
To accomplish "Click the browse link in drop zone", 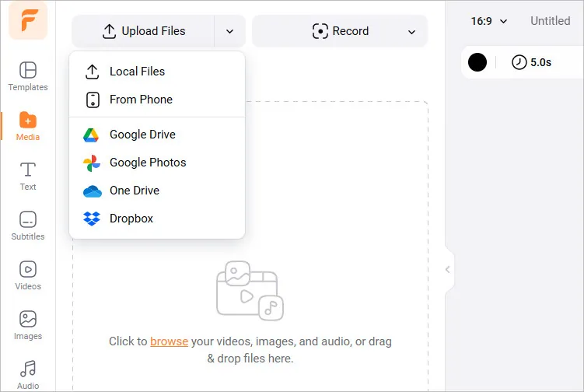I will pyautogui.click(x=169, y=341).
